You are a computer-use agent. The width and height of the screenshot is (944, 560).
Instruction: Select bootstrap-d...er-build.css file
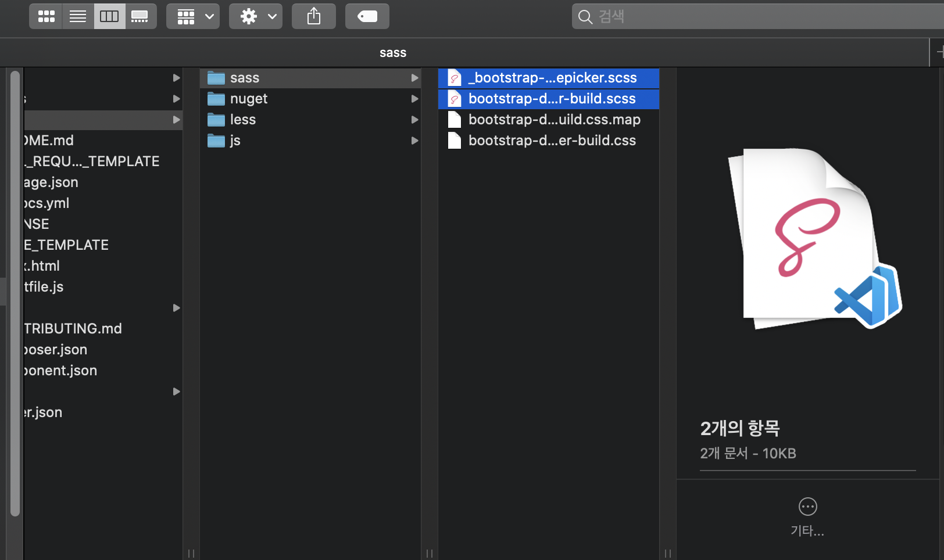549,141
